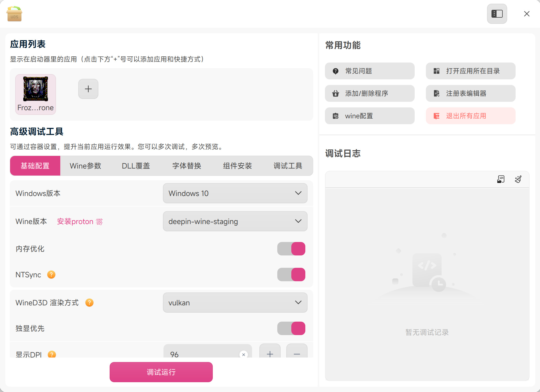Increase DPI with the plus stepper
Screen dimensions: 540x392
[270, 354]
